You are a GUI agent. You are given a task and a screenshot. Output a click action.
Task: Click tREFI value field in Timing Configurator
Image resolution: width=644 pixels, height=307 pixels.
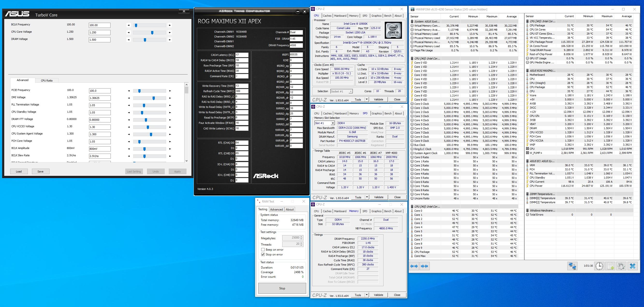(296, 54)
